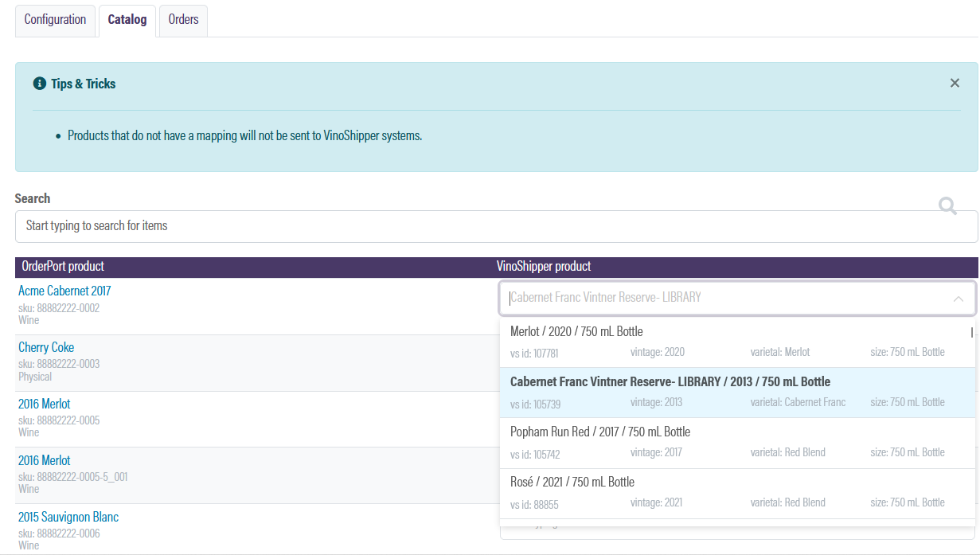The width and height of the screenshot is (980, 555).
Task: Dismiss the Tips & Tricks panel
Action: (x=955, y=83)
